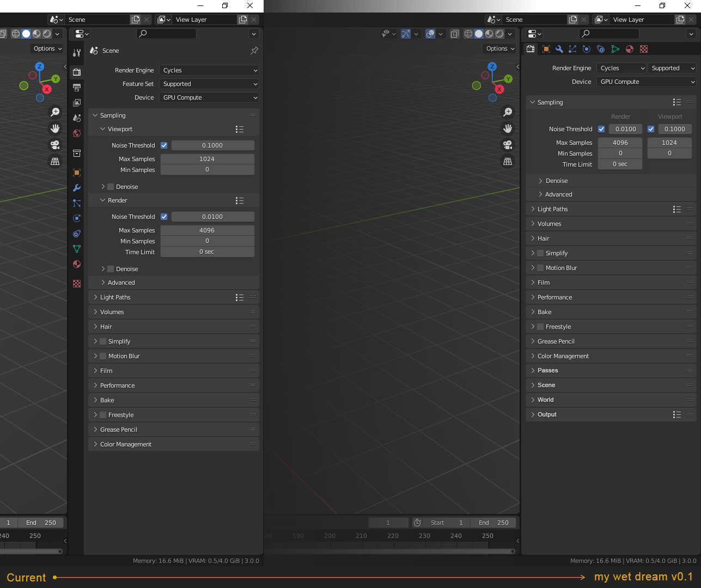
Task: Open Modifier wrench tab in left sidebar
Action: click(x=77, y=188)
